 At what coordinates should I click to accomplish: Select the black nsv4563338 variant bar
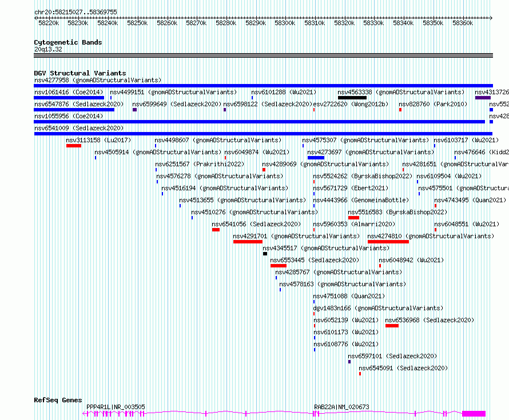pyautogui.click(x=352, y=98)
